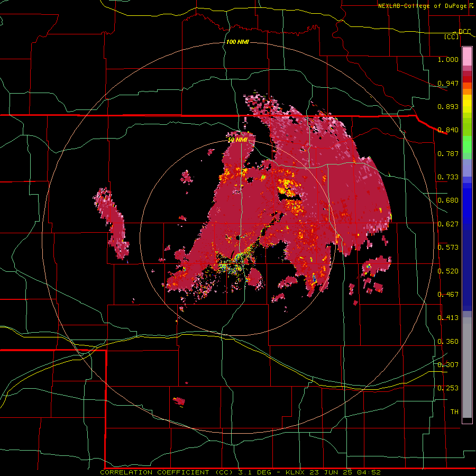This screenshot has width=476, height=476.
Task: Select the 0.733 scale value
Action: tap(448, 177)
